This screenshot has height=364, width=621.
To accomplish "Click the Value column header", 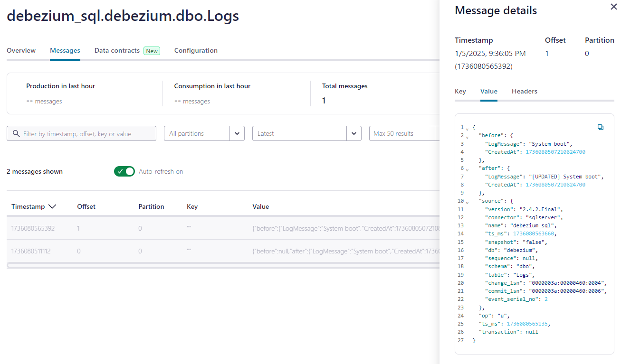I will tap(261, 206).
